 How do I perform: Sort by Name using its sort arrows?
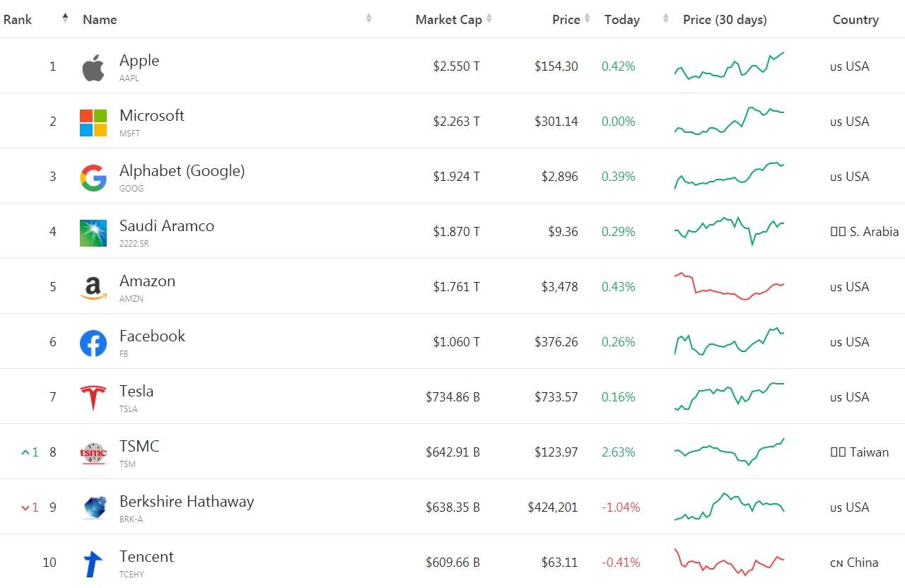(x=368, y=18)
